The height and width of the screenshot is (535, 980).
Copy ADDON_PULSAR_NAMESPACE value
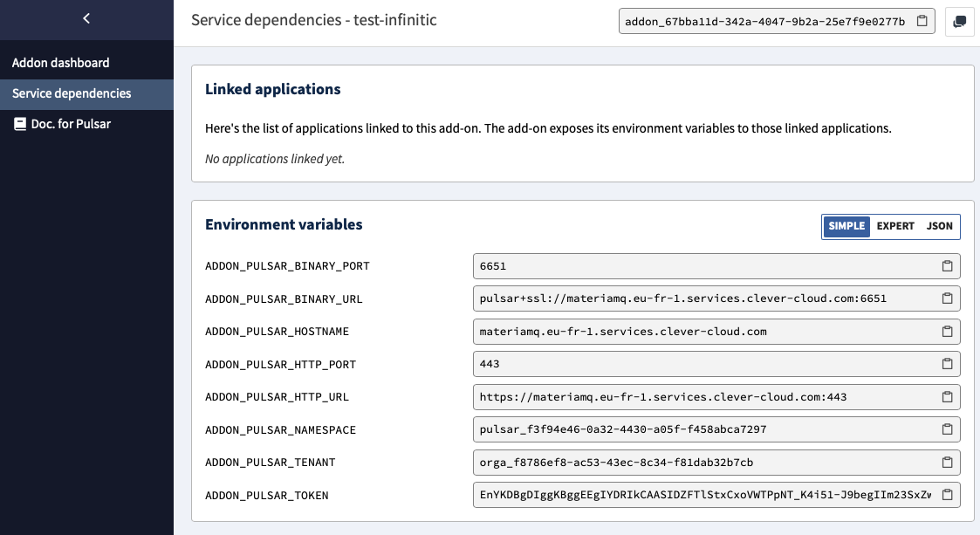(948, 430)
